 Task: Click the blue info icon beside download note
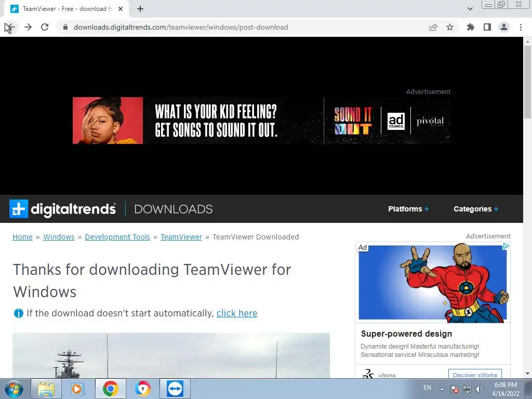coord(18,313)
